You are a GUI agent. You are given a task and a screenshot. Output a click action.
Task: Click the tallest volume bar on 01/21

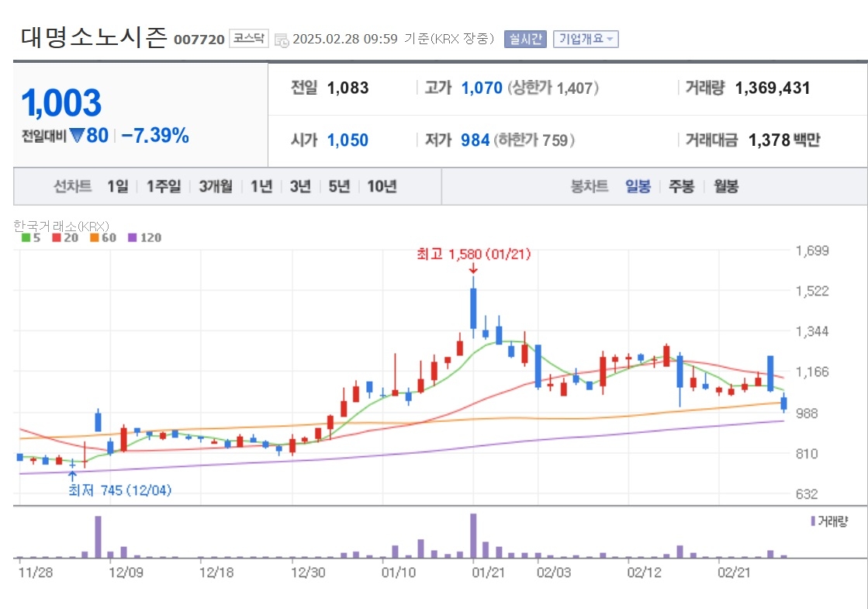[473, 535]
